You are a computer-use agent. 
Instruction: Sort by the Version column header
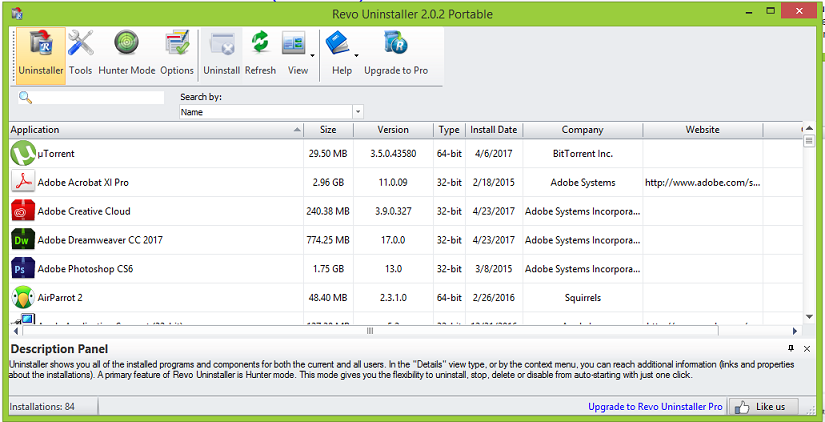[393, 130]
